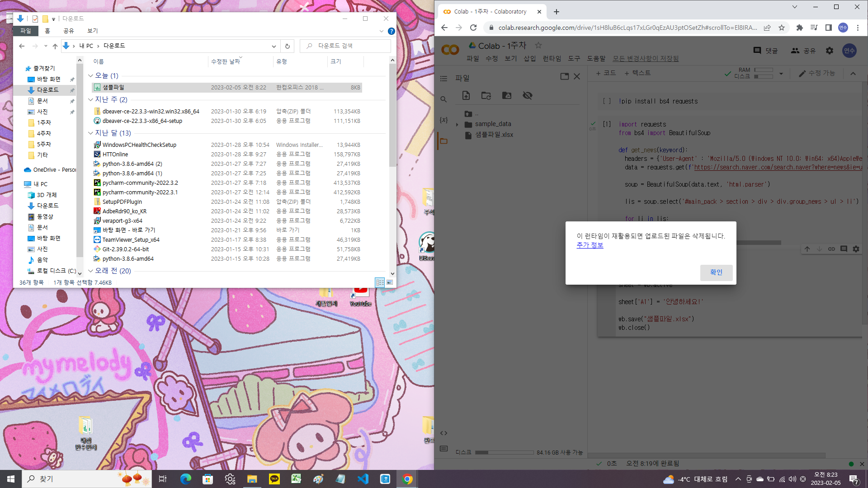Open the 댓글 comments button in Colab

coord(765,51)
